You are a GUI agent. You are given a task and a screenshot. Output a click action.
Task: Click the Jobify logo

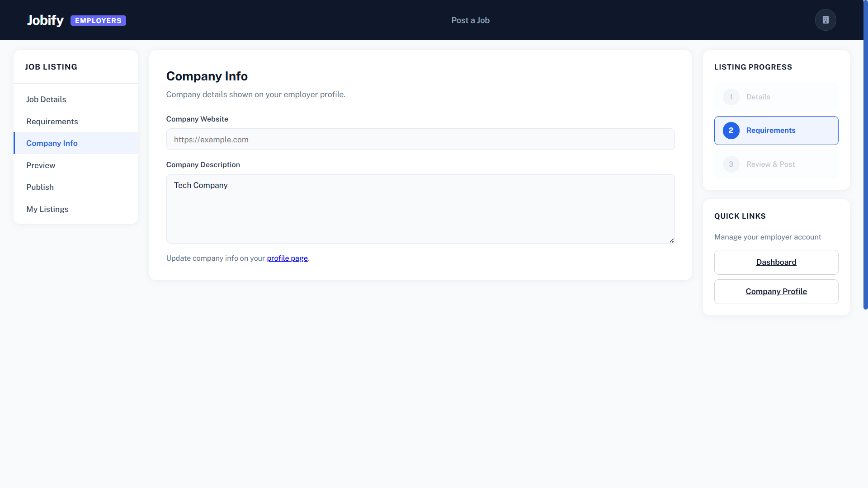click(x=45, y=20)
